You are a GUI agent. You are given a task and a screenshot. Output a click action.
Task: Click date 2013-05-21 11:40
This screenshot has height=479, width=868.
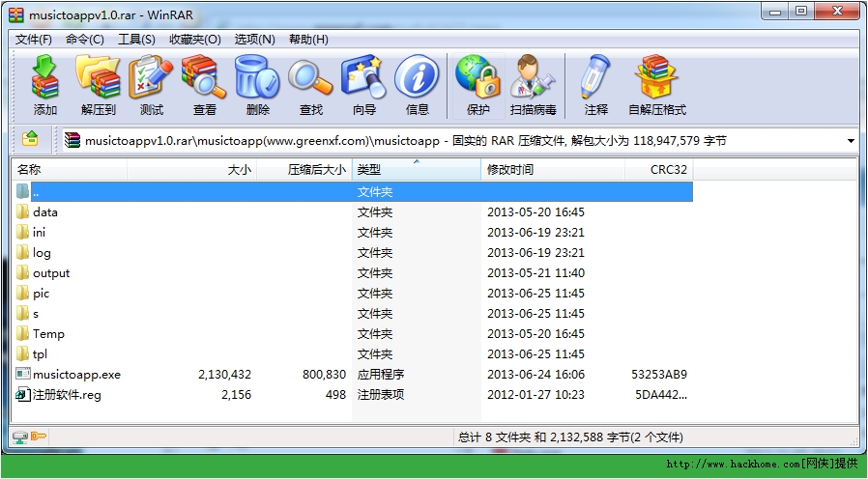pyautogui.click(x=535, y=272)
